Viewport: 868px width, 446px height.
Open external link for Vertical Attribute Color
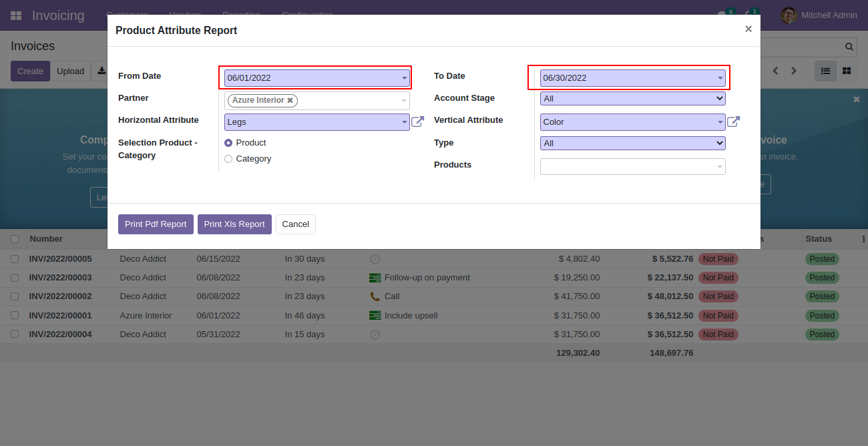(733, 122)
